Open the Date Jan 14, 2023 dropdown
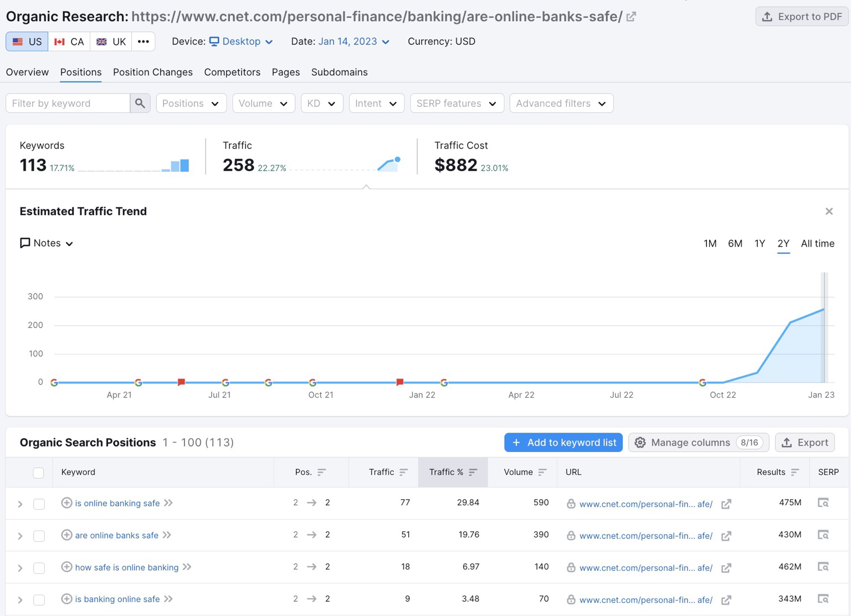Image resolution: width=851 pixels, height=616 pixels. tap(353, 42)
